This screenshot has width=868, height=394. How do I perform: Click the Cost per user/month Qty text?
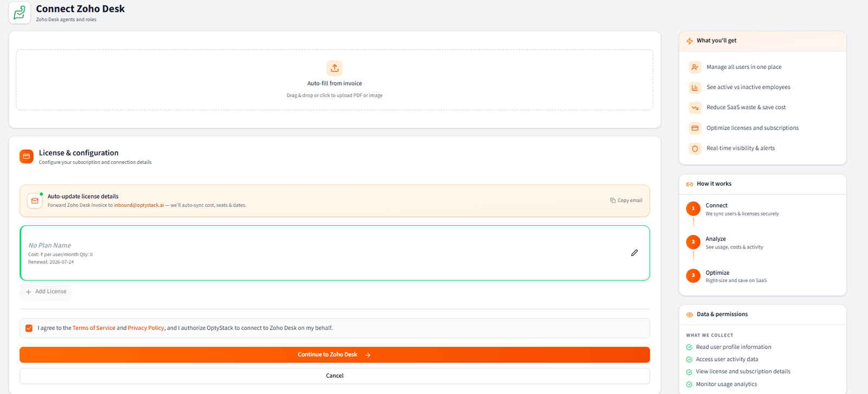point(60,255)
